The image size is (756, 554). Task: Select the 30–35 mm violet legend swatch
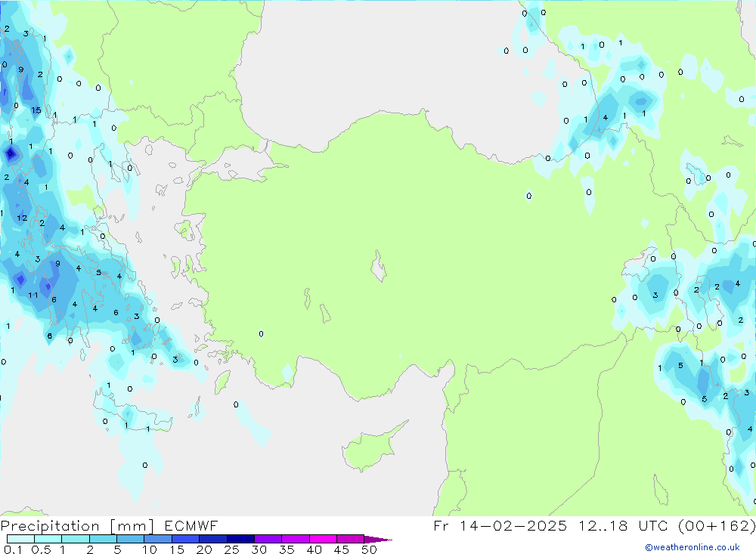pyautogui.click(x=268, y=539)
